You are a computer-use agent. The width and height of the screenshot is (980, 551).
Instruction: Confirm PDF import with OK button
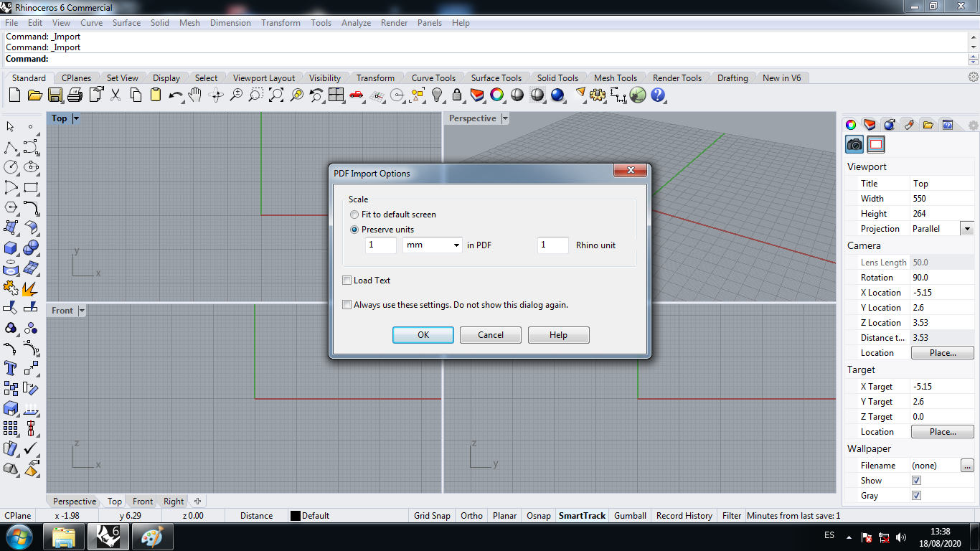pyautogui.click(x=423, y=335)
